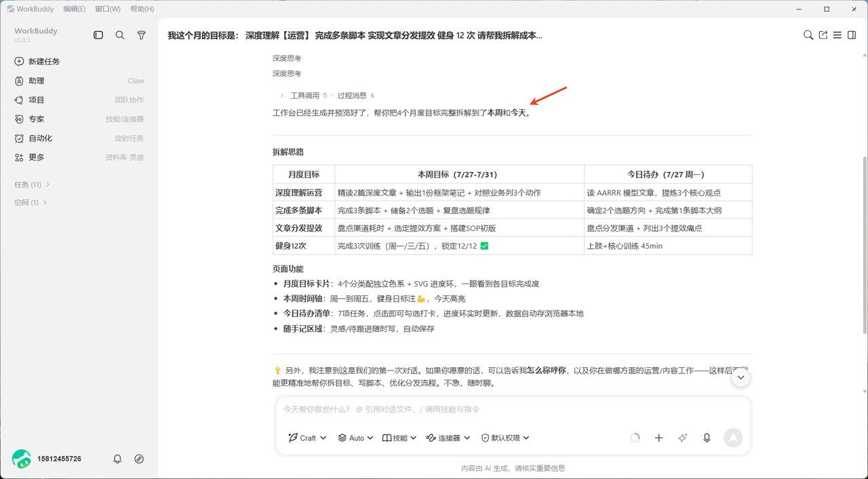The image size is (868, 479).
Task: Click the loading spinner indicator icon
Action: point(635,438)
